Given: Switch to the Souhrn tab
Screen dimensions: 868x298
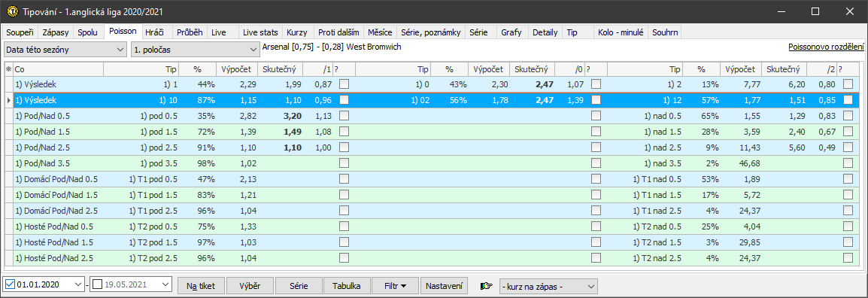Looking at the screenshot, I should (x=665, y=32).
